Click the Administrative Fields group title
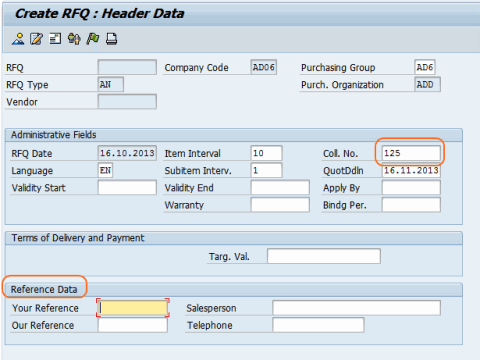The height and width of the screenshot is (360, 480). pos(54,135)
